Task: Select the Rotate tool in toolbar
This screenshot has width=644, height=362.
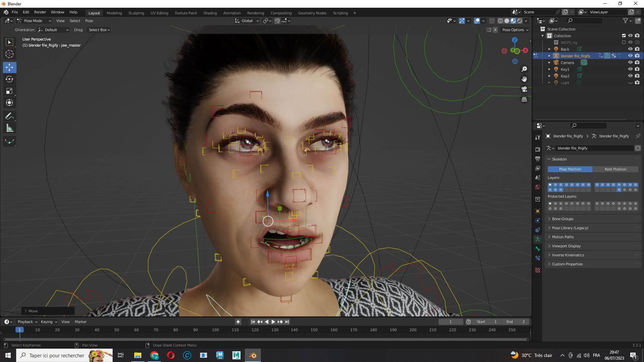Action: coord(9,79)
